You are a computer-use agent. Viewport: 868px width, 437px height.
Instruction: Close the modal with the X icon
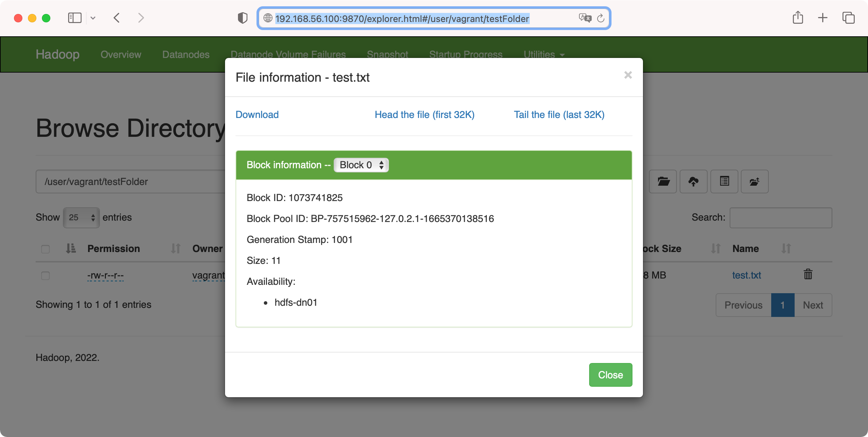628,75
